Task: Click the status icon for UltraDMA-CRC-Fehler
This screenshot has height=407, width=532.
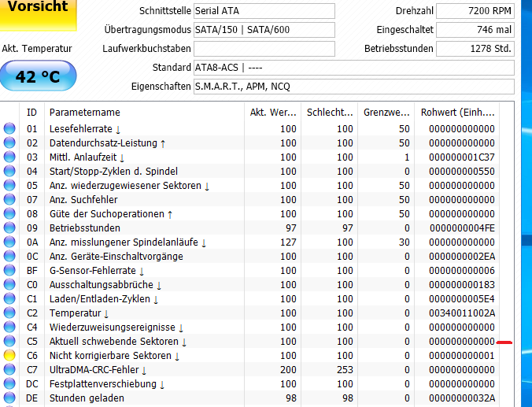Action: pyautogui.click(x=9, y=370)
